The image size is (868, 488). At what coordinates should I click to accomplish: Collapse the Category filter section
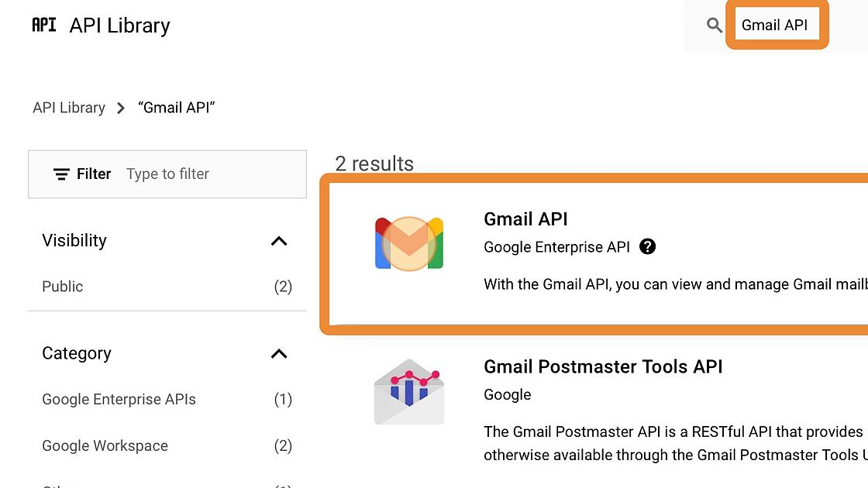pos(278,353)
